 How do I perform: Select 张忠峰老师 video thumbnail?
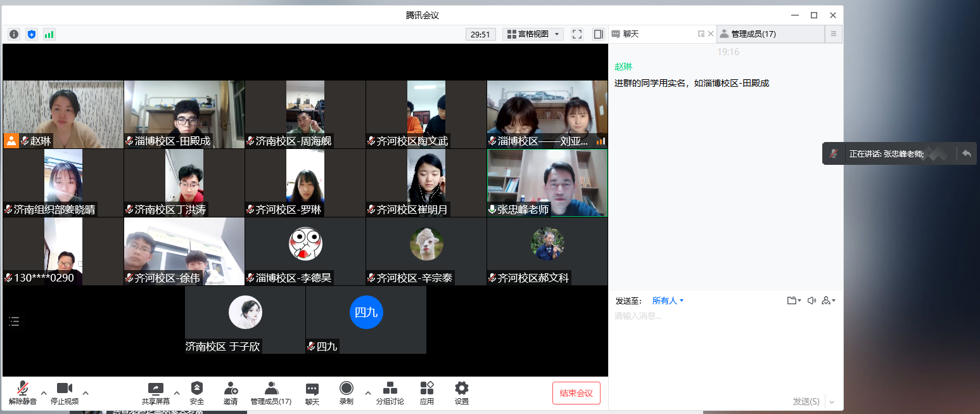[547, 183]
